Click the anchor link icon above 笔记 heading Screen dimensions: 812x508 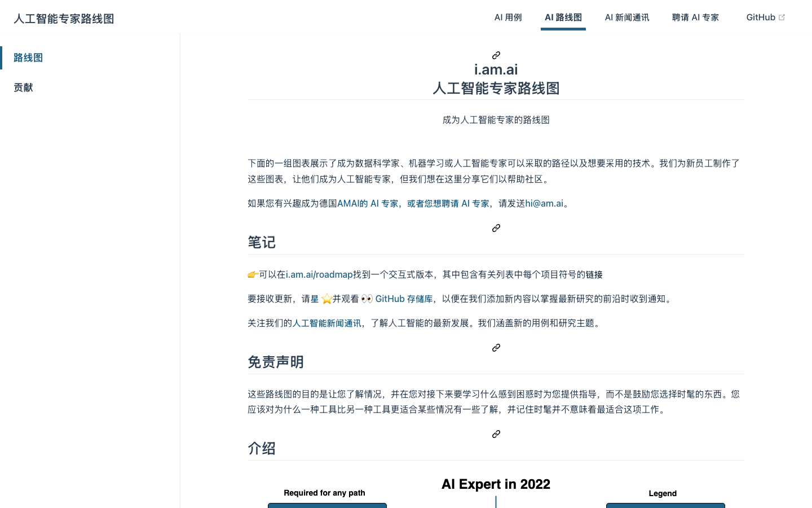coord(496,228)
